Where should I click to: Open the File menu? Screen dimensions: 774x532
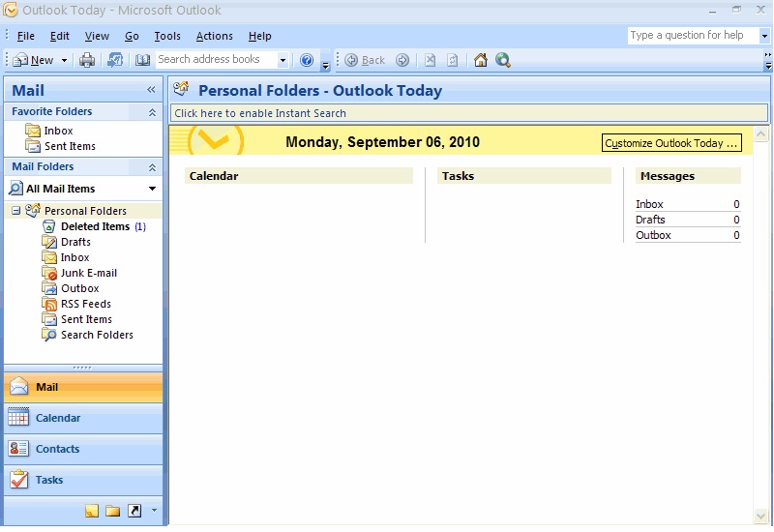click(x=26, y=36)
